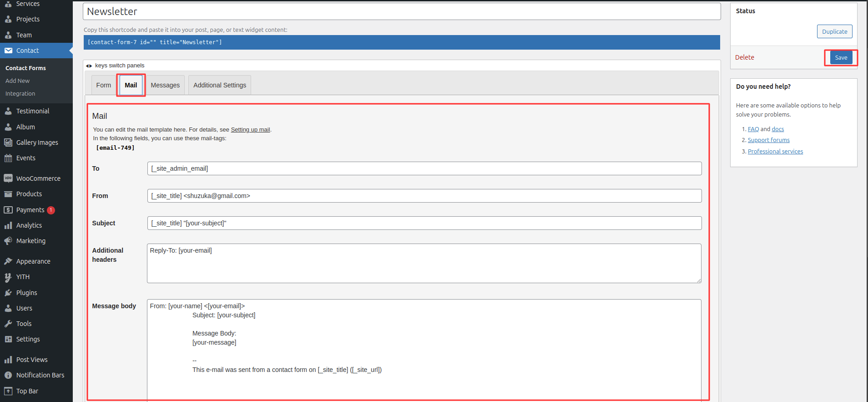This screenshot has width=868, height=402.
Task: Open the Additional Settings tab
Action: (x=220, y=85)
